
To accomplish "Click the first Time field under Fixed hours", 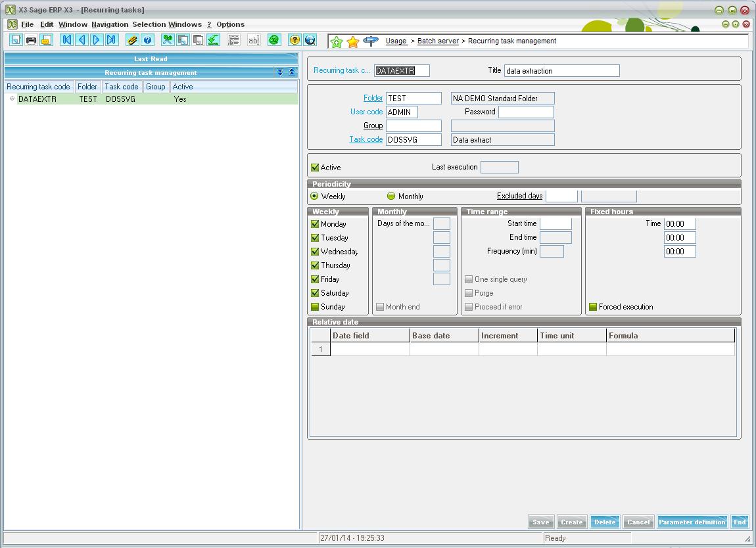I will [x=680, y=223].
